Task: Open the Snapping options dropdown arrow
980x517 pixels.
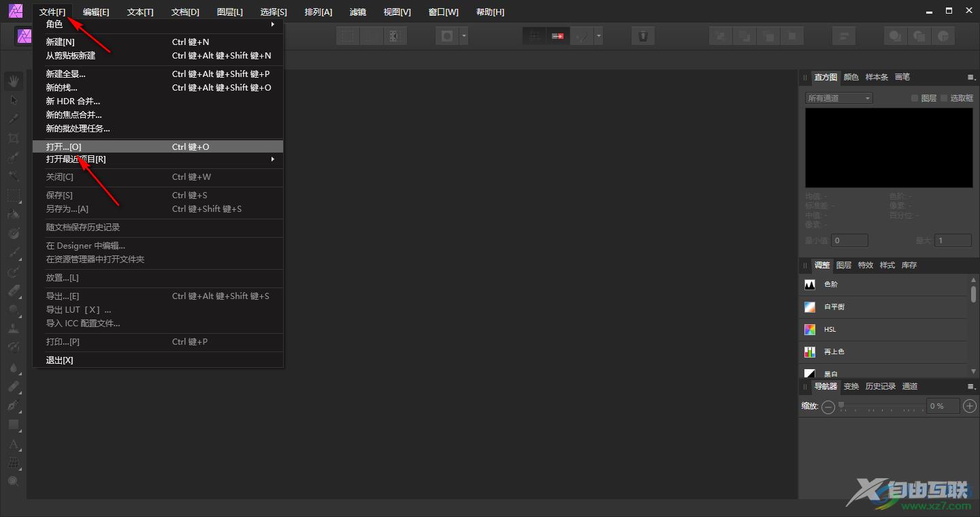Action: (x=598, y=36)
